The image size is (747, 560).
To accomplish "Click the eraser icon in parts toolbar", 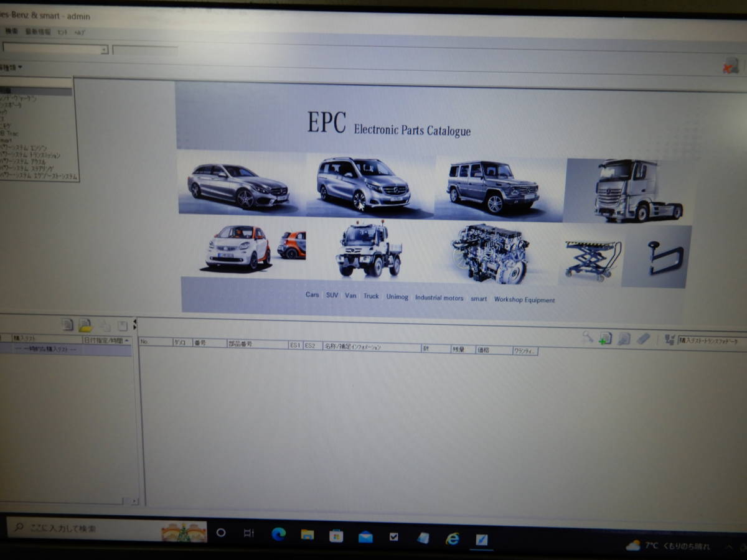I will pyautogui.click(x=644, y=338).
